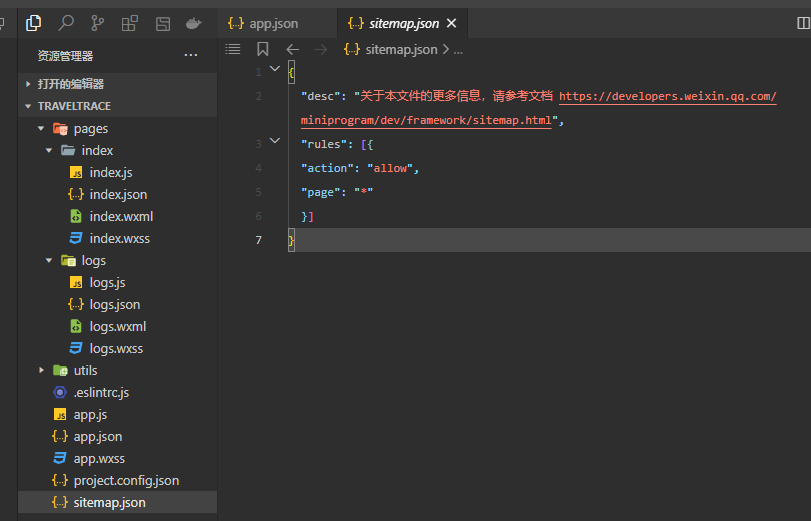Screen dimensions: 811x521
Task: Click the split editor icon
Action: (x=803, y=23)
